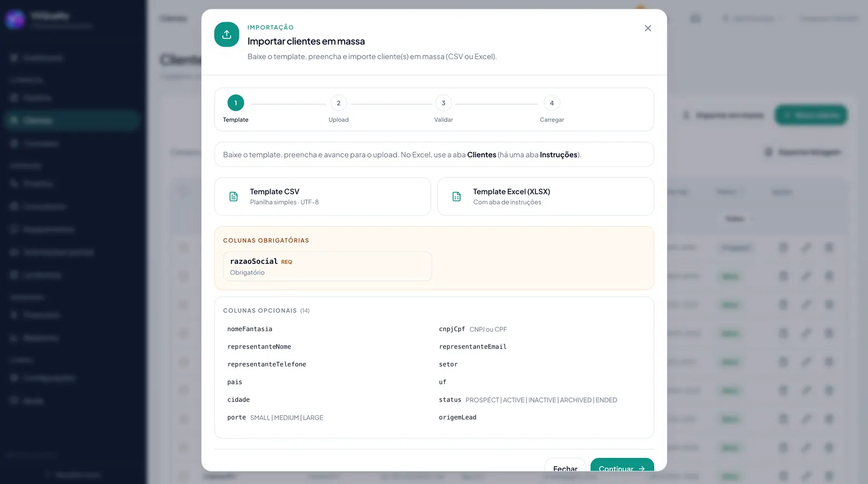Click the Excel spreadsheet file icon
This screenshot has height=484, width=868.
click(x=457, y=197)
